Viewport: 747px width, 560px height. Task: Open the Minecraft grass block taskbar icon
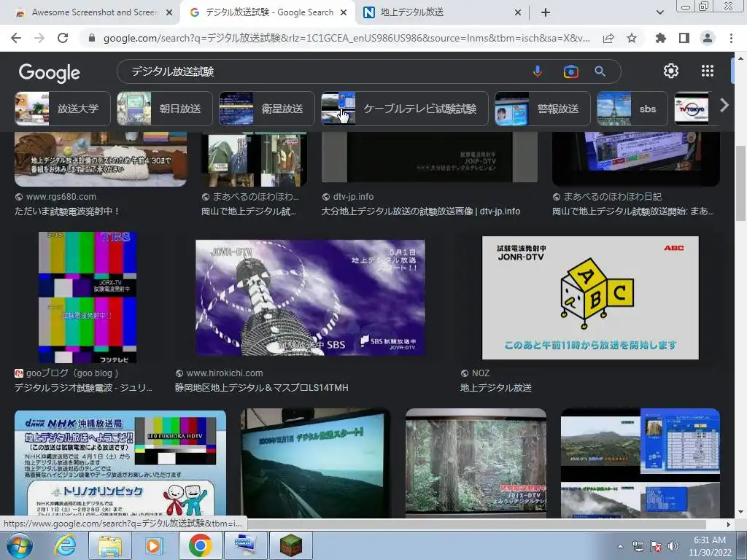(291, 545)
